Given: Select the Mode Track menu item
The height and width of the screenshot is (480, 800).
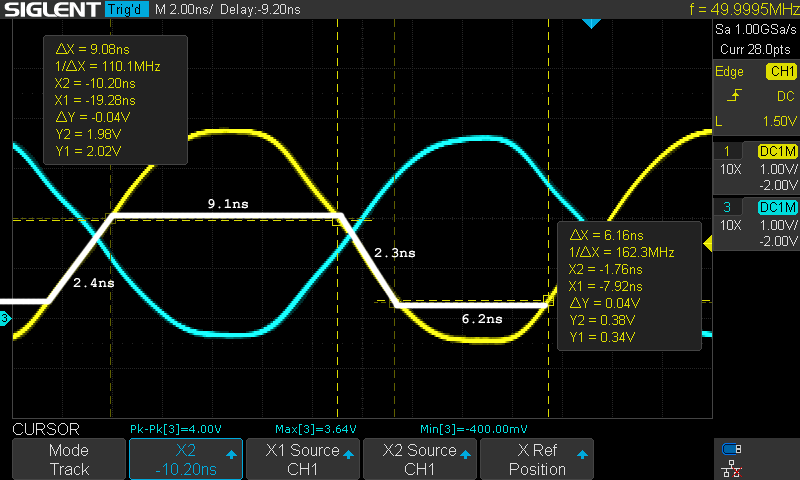Looking at the screenshot, I should (69, 459).
